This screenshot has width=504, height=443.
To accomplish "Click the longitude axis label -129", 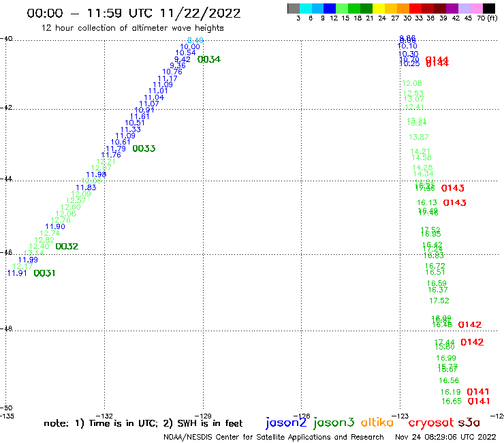I will (x=203, y=416).
